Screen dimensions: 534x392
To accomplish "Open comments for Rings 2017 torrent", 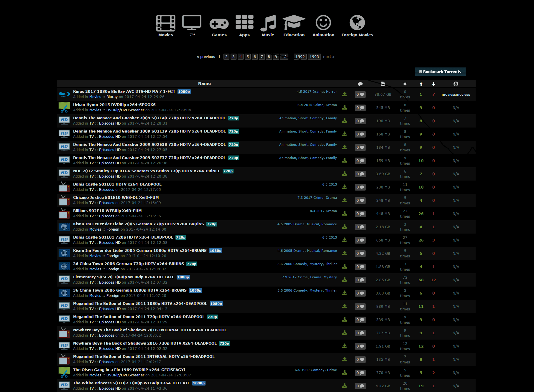I will coord(360,95).
